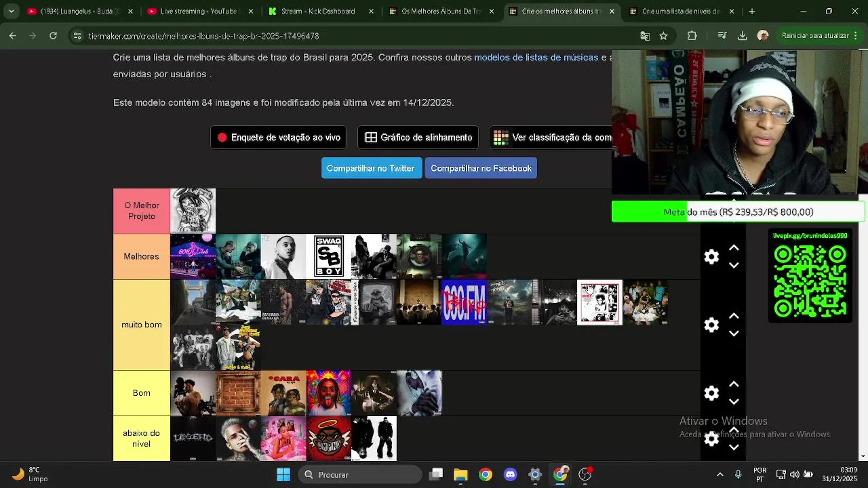Image resolution: width=868 pixels, height=488 pixels.
Task: Click the orange Melhores tier label
Action: [x=142, y=256]
